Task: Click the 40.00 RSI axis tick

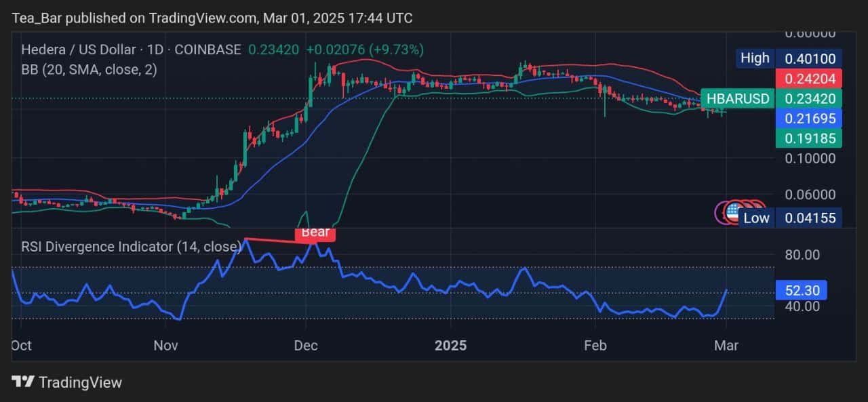Action: tap(803, 306)
